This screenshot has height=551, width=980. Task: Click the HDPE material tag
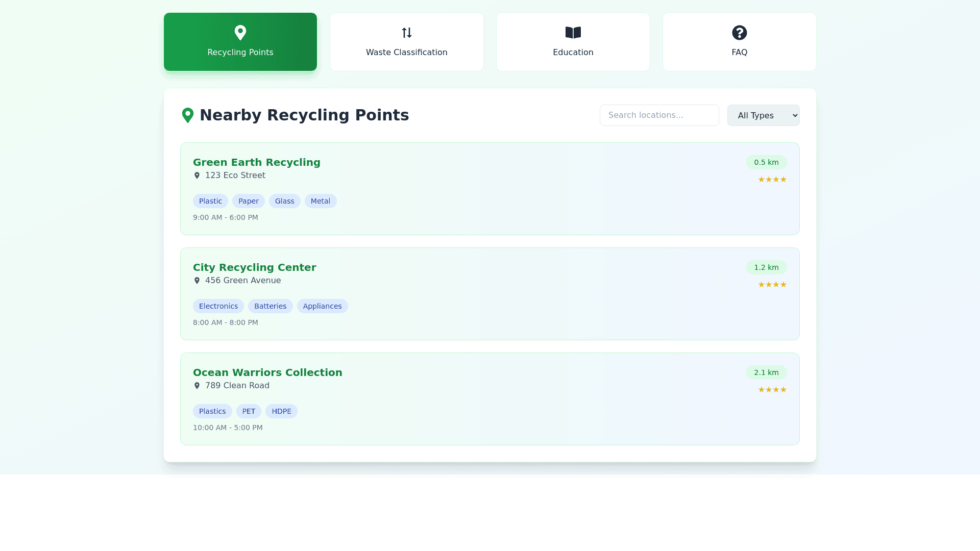pos(281,411)
